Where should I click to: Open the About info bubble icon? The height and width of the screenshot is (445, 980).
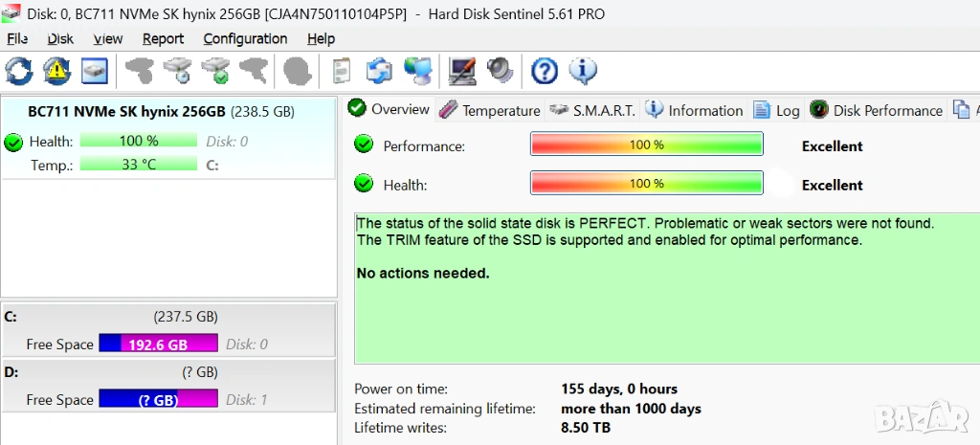point(583,70)
